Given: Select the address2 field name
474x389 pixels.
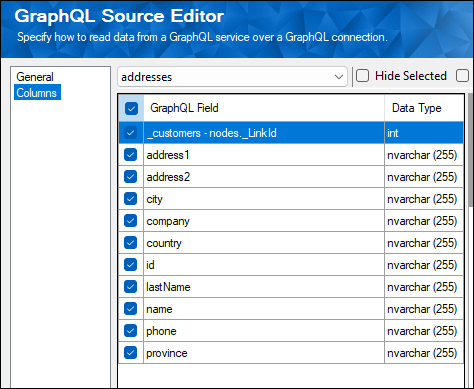Looking at the screenshot, I should (x=264, y=177).
